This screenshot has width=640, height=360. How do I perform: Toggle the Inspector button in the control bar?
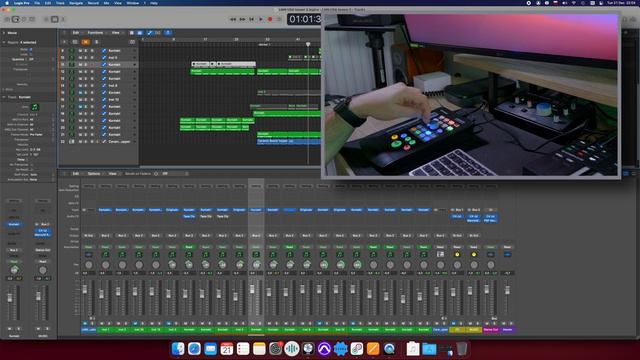(x=16, y=19)
